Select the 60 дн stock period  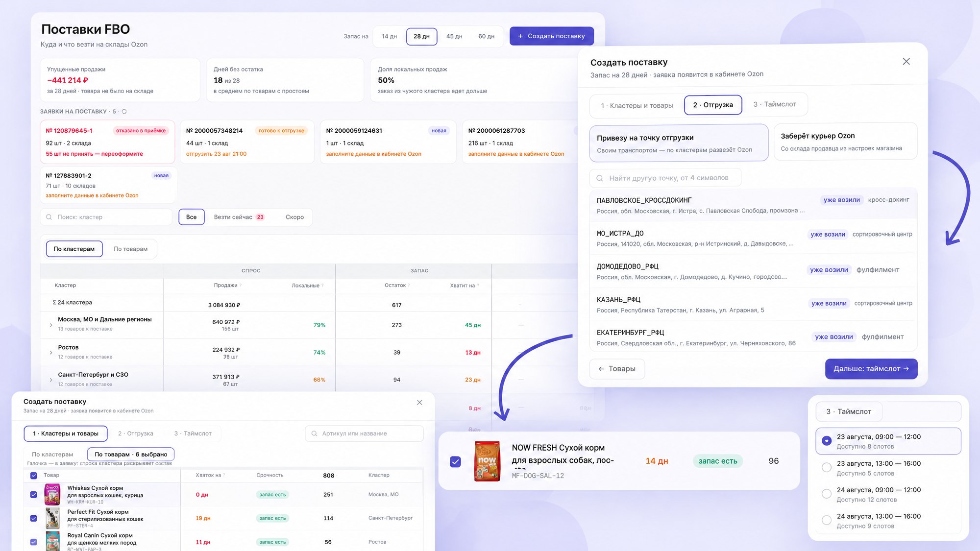point(486,36)
